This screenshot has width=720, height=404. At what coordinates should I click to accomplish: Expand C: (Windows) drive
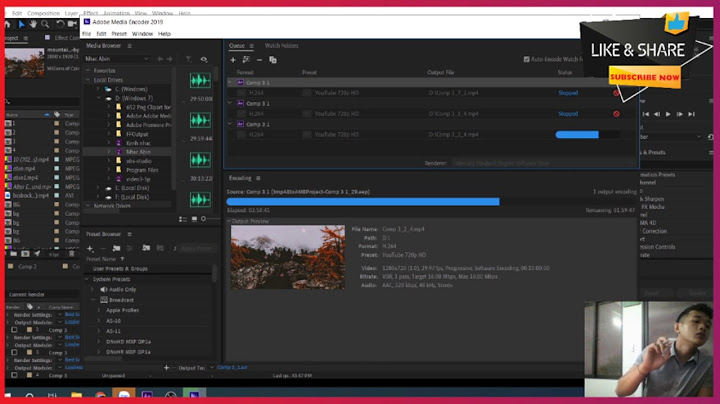coord(98,89)
